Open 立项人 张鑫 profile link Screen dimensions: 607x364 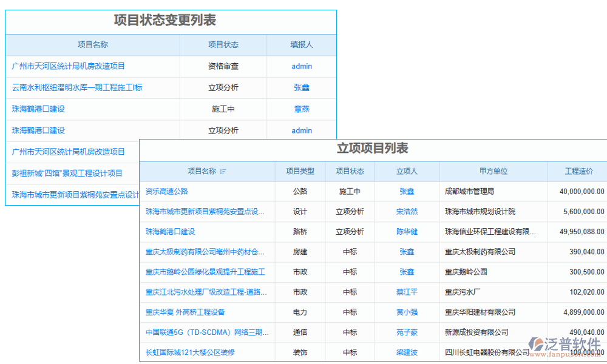pos(405,191)
